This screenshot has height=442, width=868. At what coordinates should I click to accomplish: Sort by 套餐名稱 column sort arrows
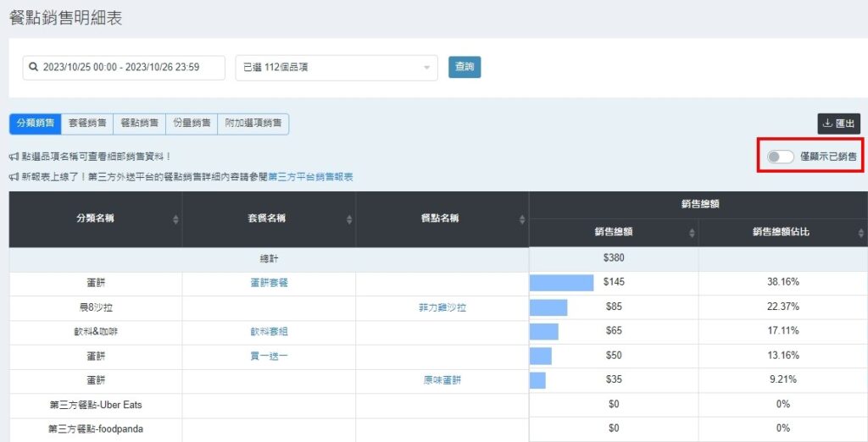coord(349,219)
